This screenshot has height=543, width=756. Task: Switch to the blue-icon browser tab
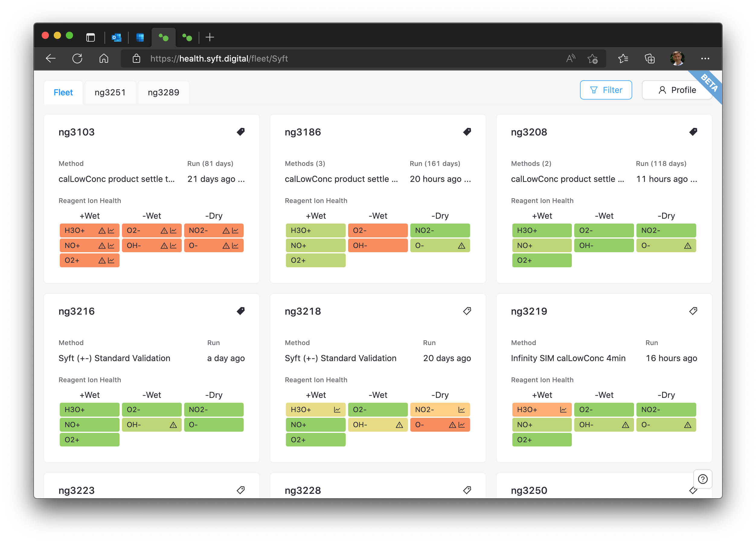coord(140,37)
